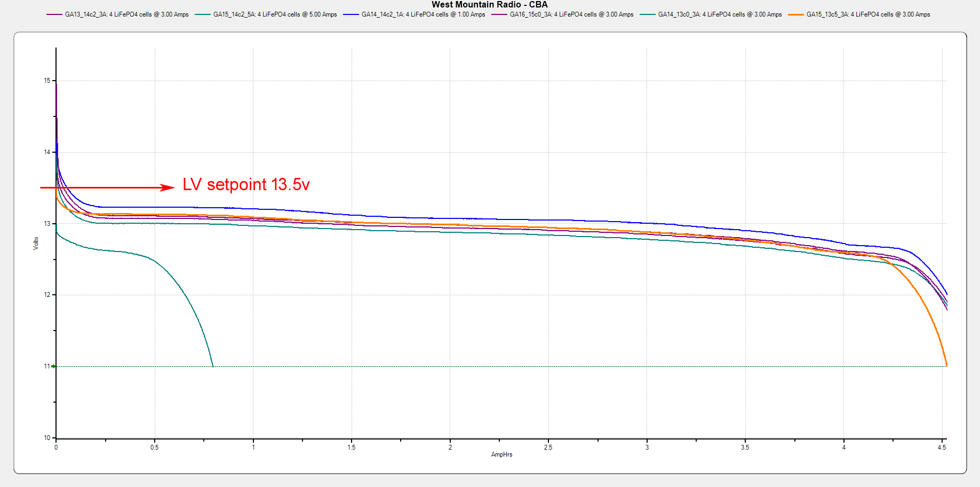
Task: Click where the short teal curve hits the cutoff line
Action: (x=213, y=366)
